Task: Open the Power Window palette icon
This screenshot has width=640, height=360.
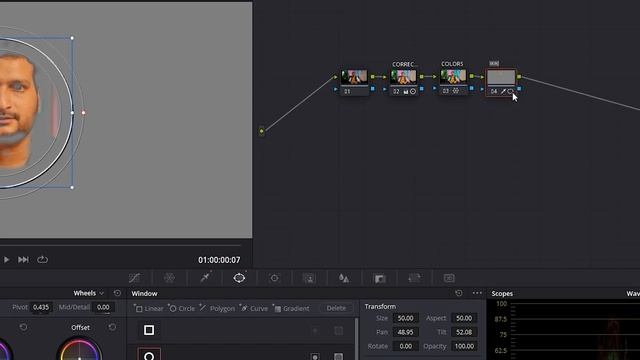Action: (239, 278)
